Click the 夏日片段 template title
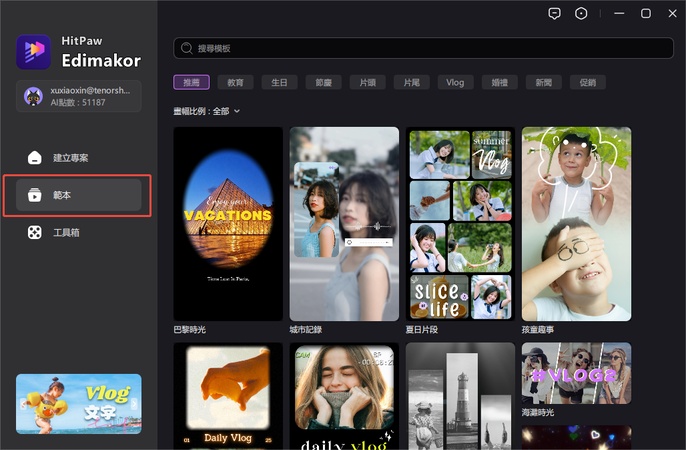The height and width of the screenshot is (450, 686). [x=422, y=330]
